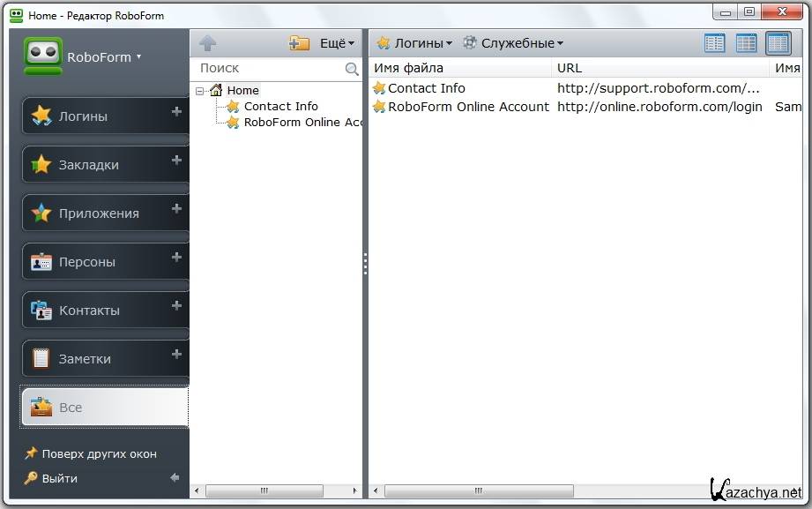Image resolution: width=812 pixels, height=509 pixels.
Task: Open the Ещё dropdown menu
Action: 337,43
